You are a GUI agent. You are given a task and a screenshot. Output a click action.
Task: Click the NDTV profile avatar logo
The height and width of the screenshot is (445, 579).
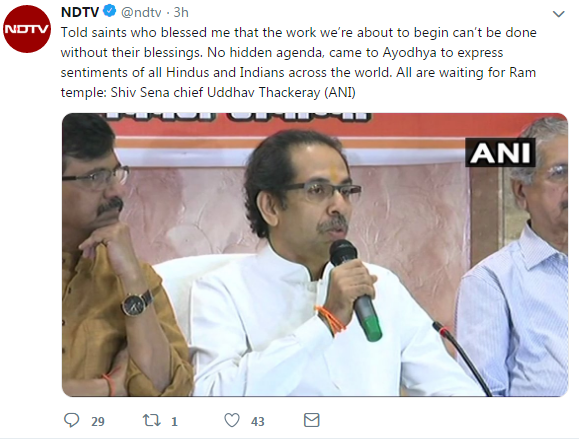pos(27,29)
